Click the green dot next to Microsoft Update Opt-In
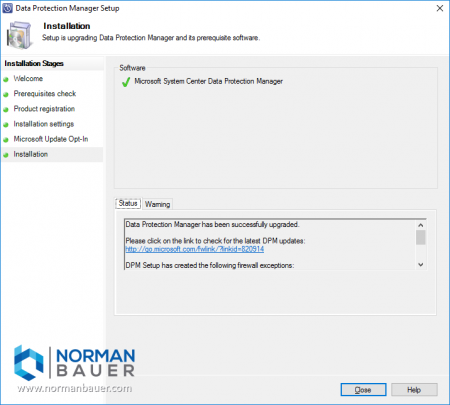 pyautogui.click(x=6, y=140)
